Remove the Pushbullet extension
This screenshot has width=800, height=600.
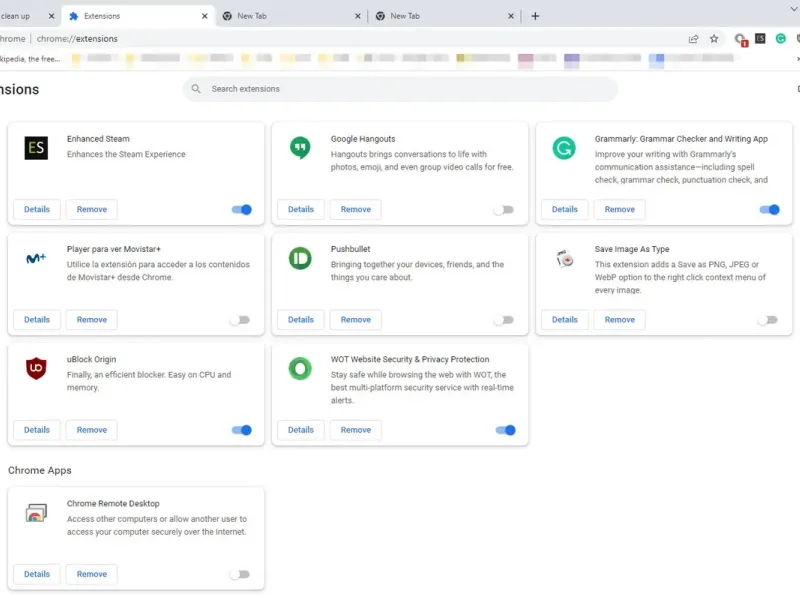point(356,319)
